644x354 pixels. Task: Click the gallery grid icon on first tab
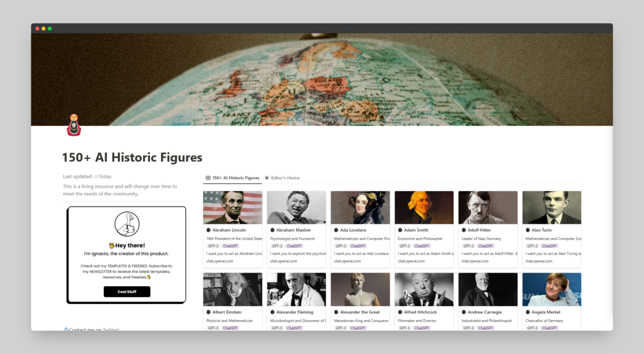pyautogui.click(x=208, y=178)
